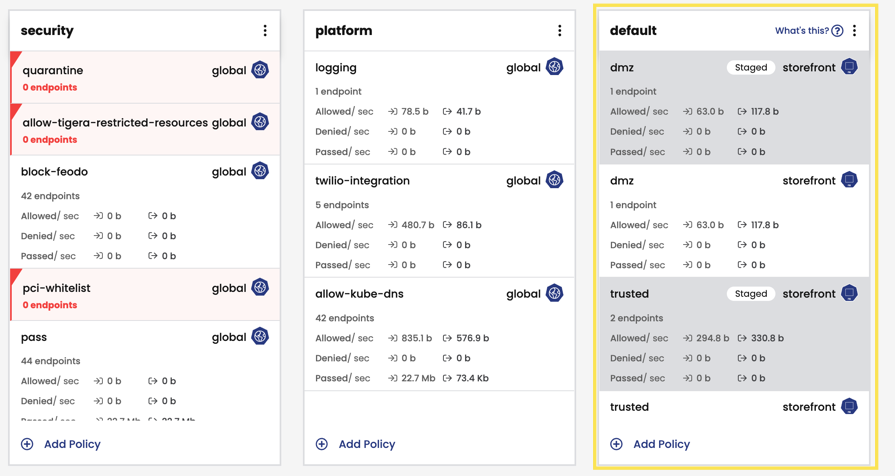Click storefront namespace icon on staged dmz
Image resolution: width=895 pixels, height=476 pixels.
tap(849, 67)
